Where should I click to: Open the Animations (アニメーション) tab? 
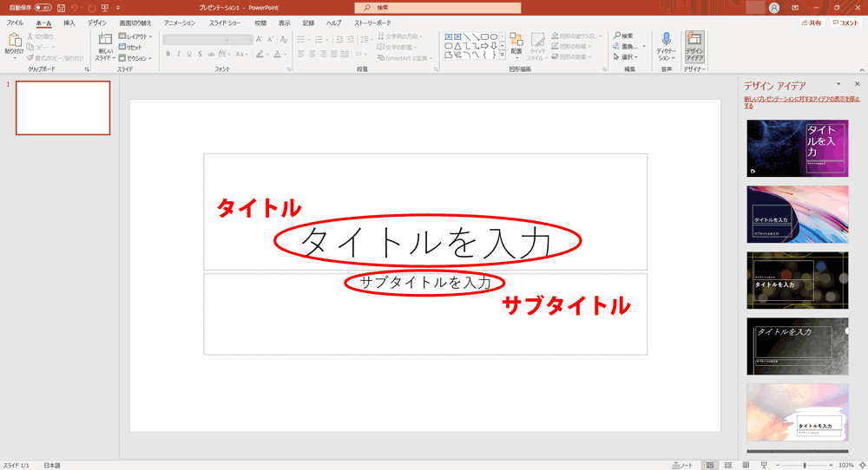[x=180, y=23]
